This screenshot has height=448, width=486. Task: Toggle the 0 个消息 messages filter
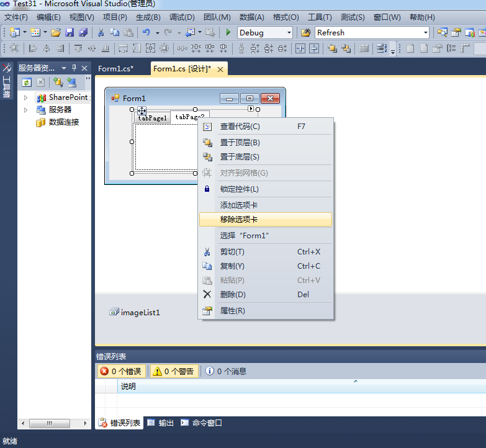[x=226, y=371]
